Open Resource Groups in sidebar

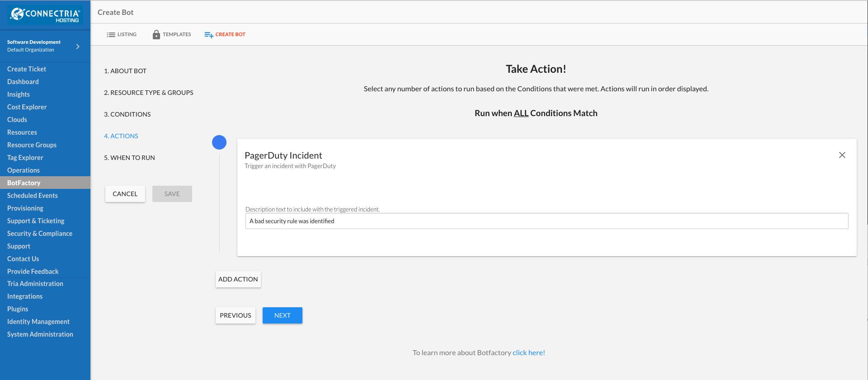click(x=32, y=145)
